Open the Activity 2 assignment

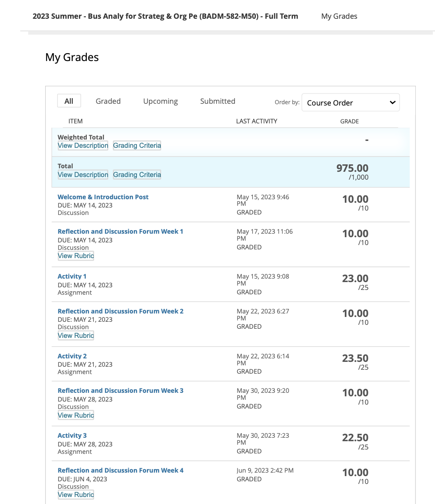(x=72, y=356)
